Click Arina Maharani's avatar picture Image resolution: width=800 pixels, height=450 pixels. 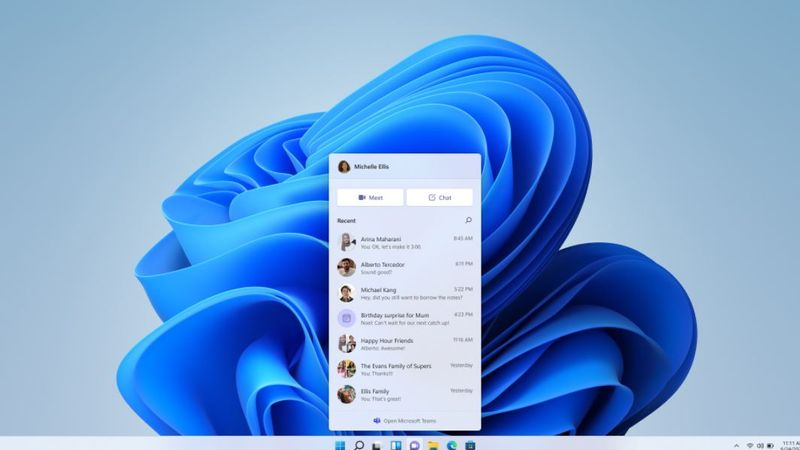point(346,242)
